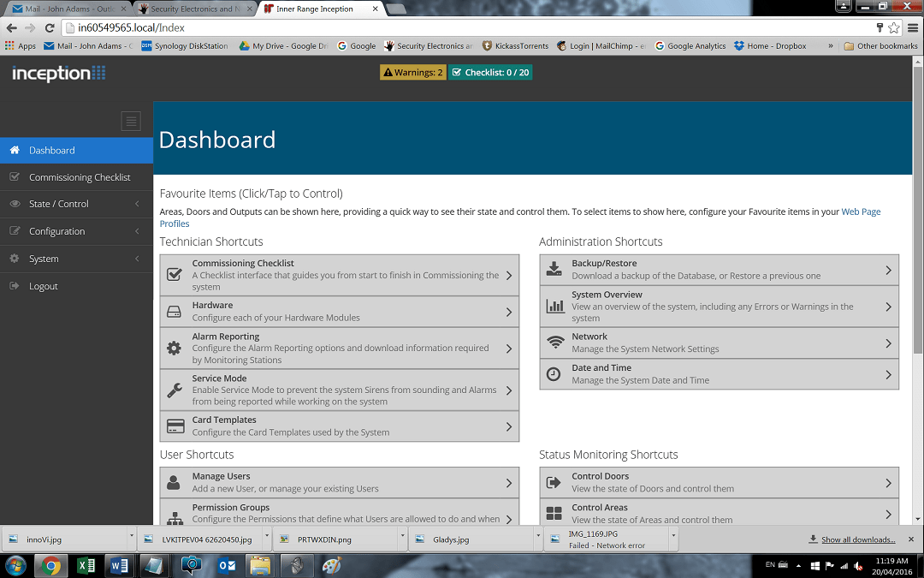Click the Alarm Reporting gear icon

174,349
